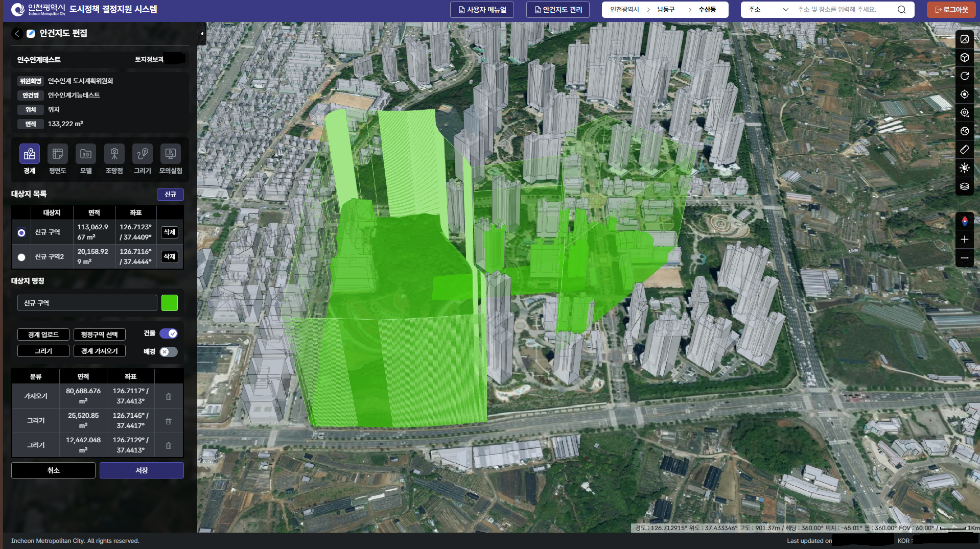Enable the 배경 background switch

point(168,352)
